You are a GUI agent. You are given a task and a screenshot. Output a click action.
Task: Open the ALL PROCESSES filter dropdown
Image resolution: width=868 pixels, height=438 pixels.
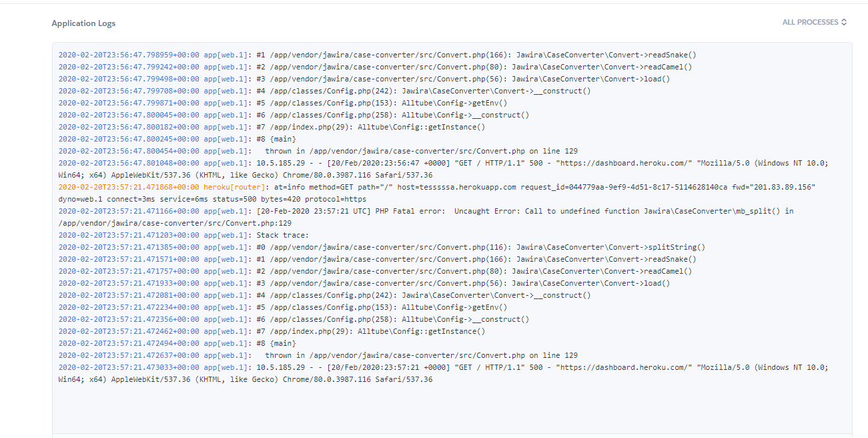pyautogui.click(x=809, y=22)
